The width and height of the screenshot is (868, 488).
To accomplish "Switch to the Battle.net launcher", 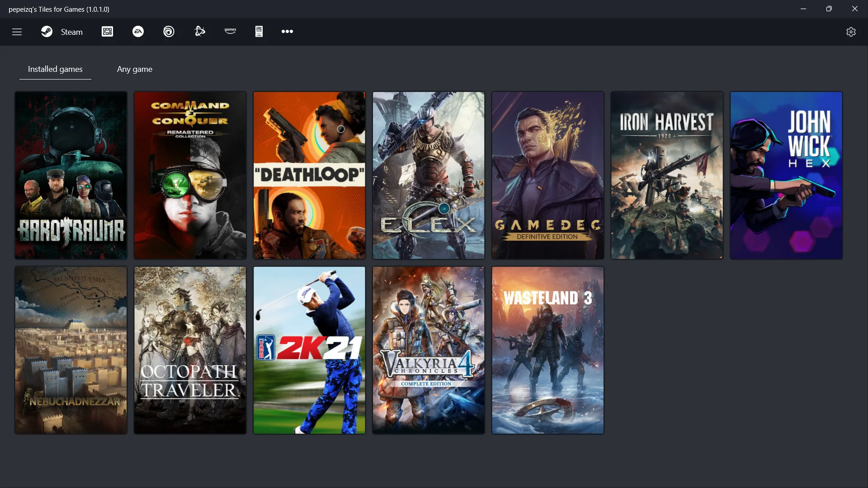I will pyautogui.click(x=199, y=32).
